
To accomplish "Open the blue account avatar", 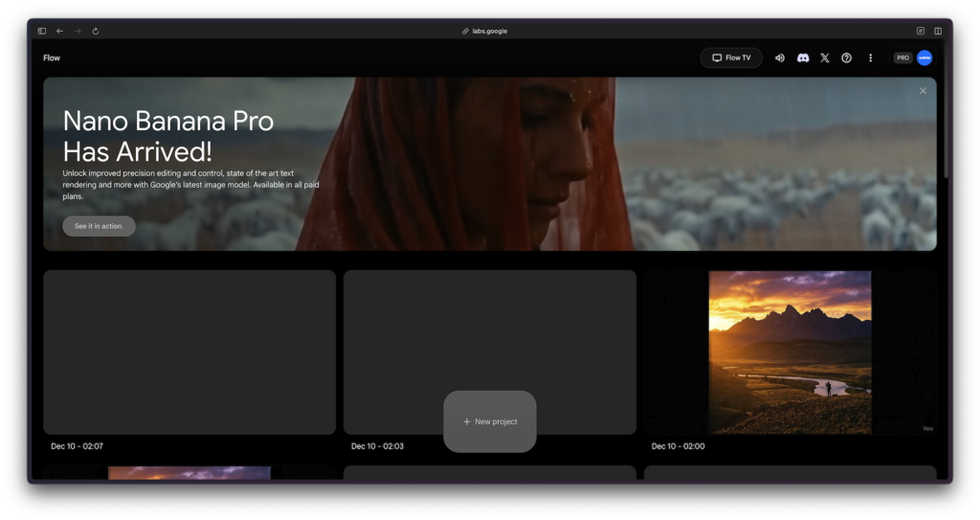I will 924,57.
